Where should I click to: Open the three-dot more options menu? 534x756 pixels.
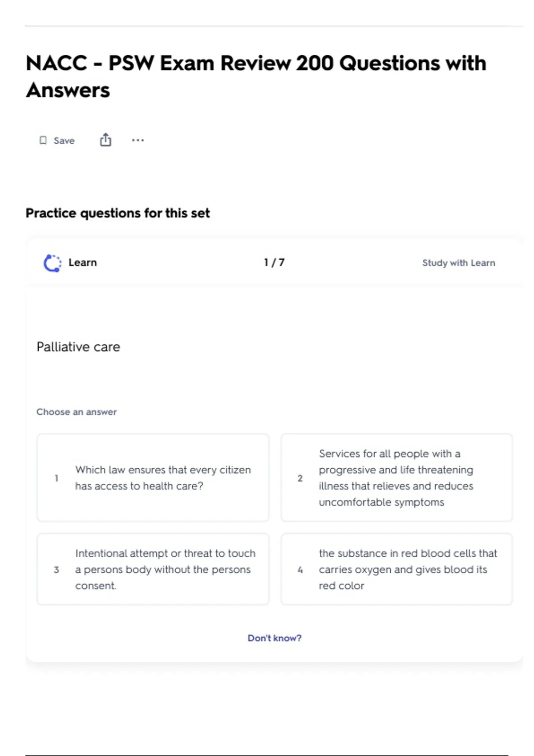click(x=138, y=141)
